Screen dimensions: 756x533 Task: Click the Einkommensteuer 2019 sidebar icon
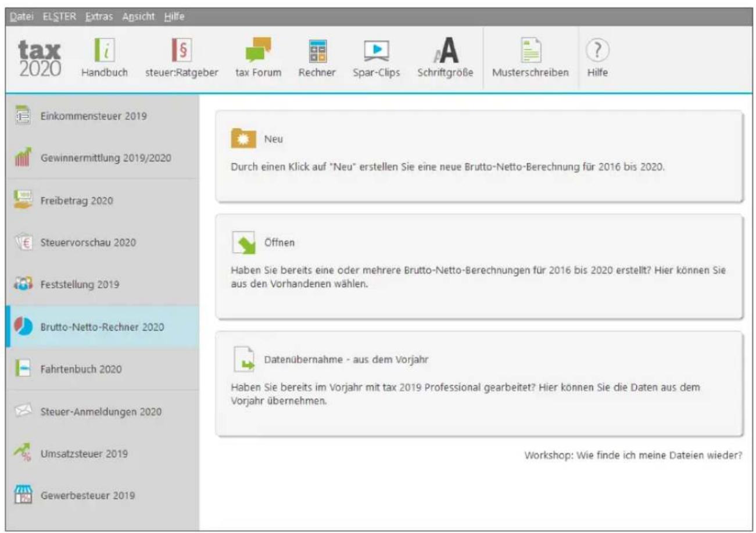pos(22,115)
